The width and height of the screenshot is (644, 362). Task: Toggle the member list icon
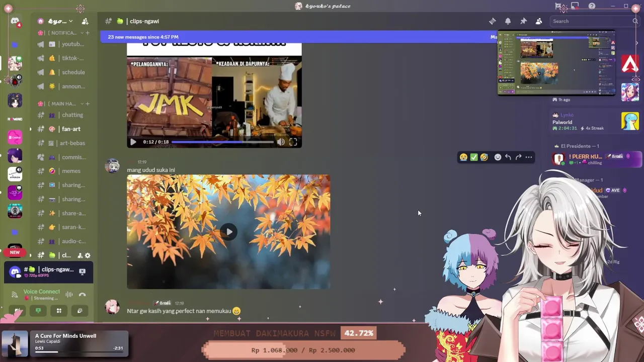coord(539,21)
